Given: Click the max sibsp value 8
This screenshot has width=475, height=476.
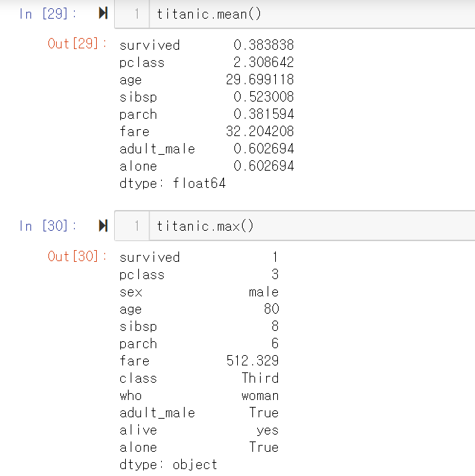Looking at the screenshot, I should point(275,326).
